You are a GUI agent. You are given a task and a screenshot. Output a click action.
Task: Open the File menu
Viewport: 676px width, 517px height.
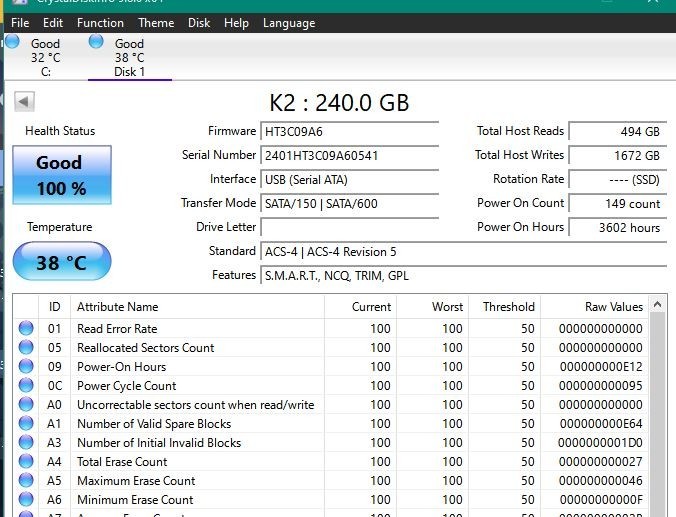(20, 23)
